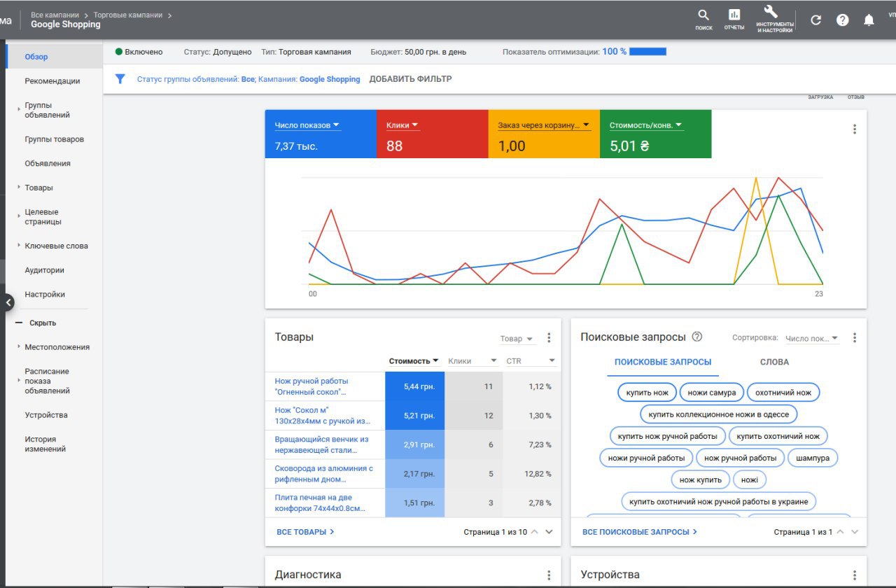
Task: Open Устройства in sidebar
Action: [46, 415]
